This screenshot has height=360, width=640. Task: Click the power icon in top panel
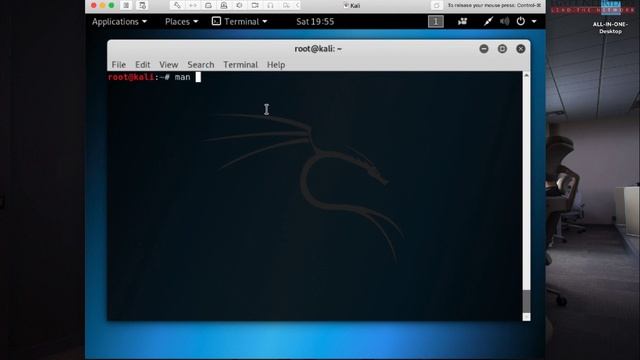[520, 21]
